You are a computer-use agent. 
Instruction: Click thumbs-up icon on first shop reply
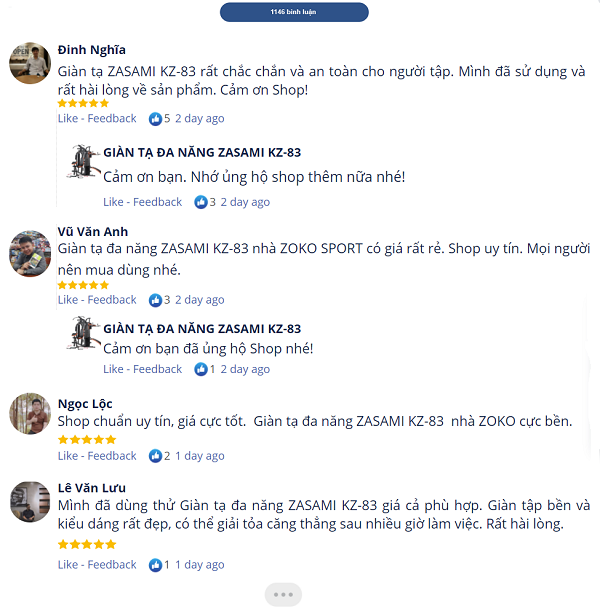201,202
